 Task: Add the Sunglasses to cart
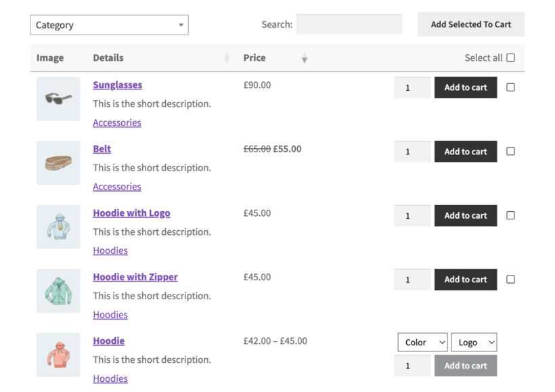(465, 87)
